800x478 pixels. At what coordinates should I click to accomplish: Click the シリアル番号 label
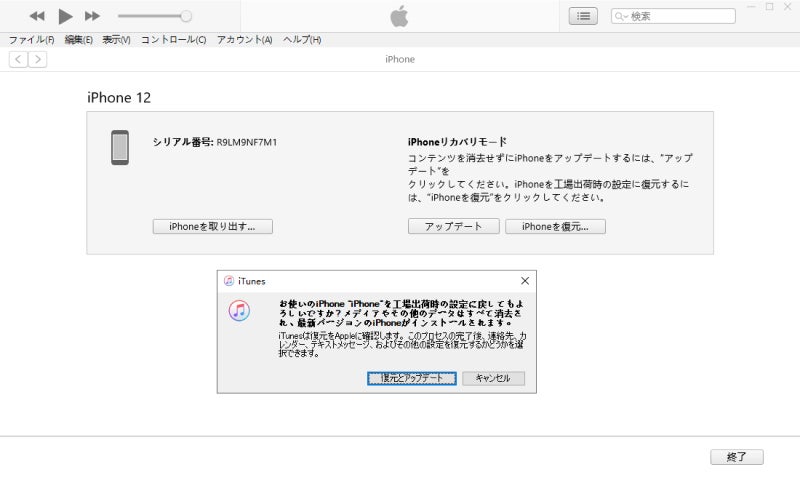(x=183, y=142)
